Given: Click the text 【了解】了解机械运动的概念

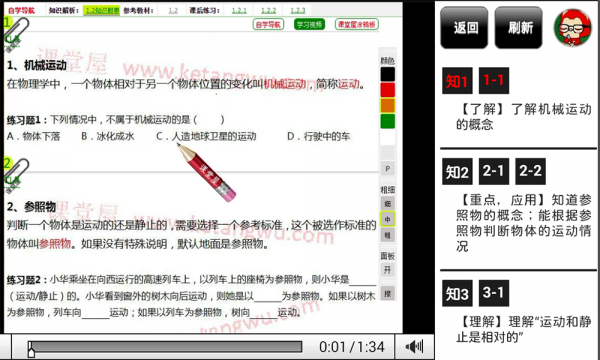Looking at the screenshot, I should [x=524, y=117].
